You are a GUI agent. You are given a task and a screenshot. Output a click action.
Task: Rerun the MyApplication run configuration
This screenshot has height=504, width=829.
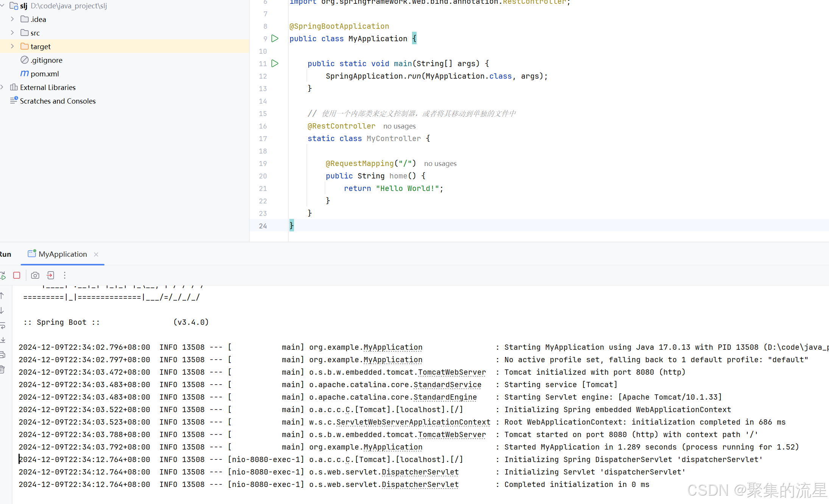[x=3, y=275]
